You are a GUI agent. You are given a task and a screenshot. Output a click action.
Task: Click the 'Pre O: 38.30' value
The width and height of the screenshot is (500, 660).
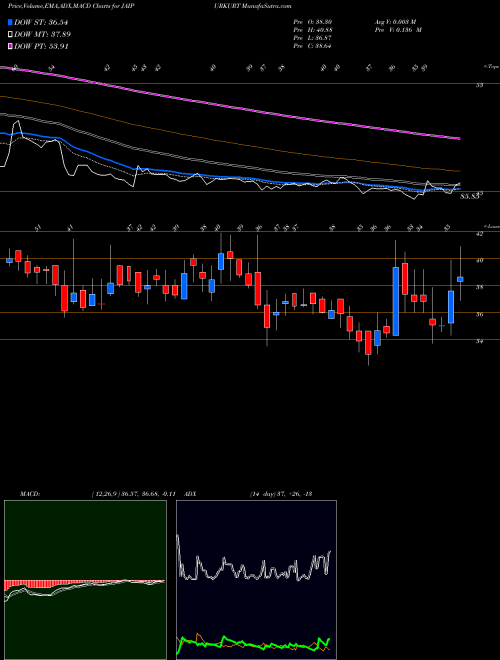click(312, 22)
